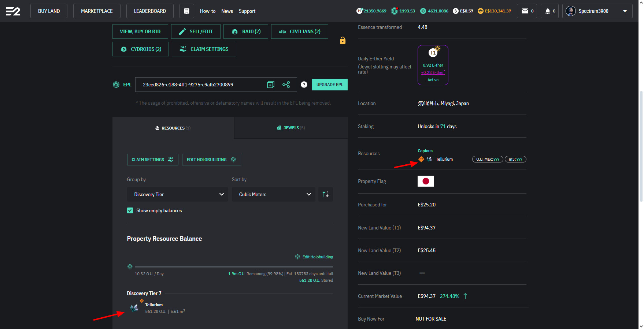Select the Resources tab
Screen dimensions: 644x329
pos(173,128)
